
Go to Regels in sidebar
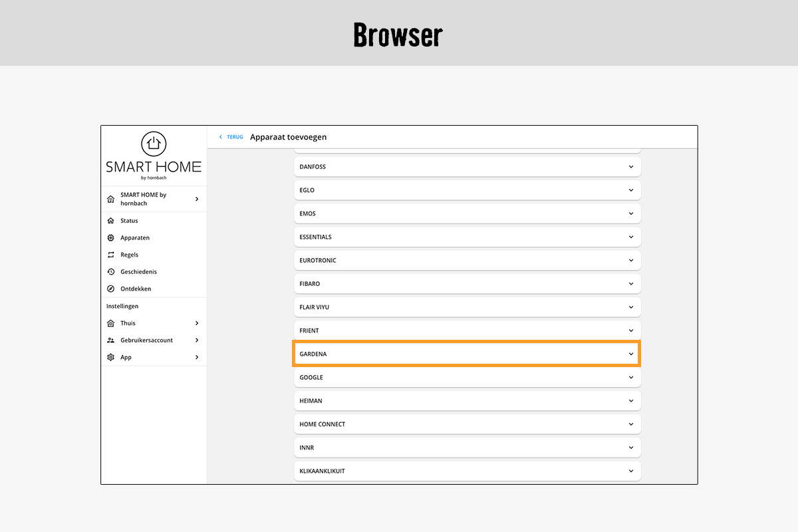tap(154, 255)
